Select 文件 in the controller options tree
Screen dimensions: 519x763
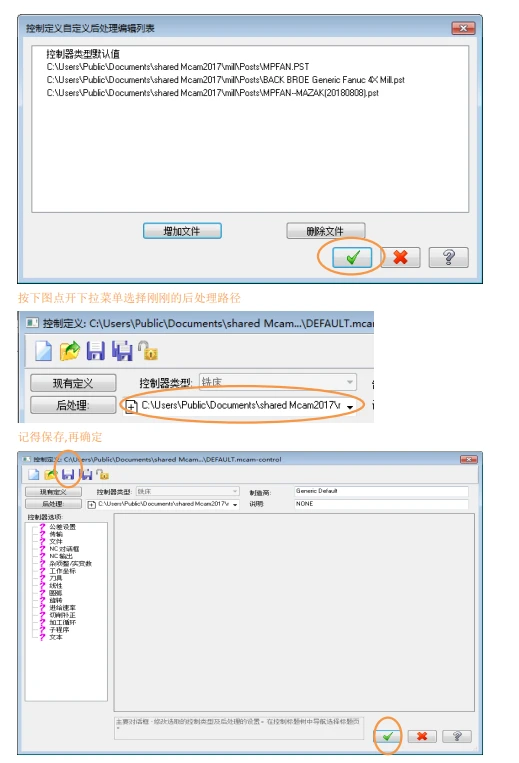[x=56, y=542]
